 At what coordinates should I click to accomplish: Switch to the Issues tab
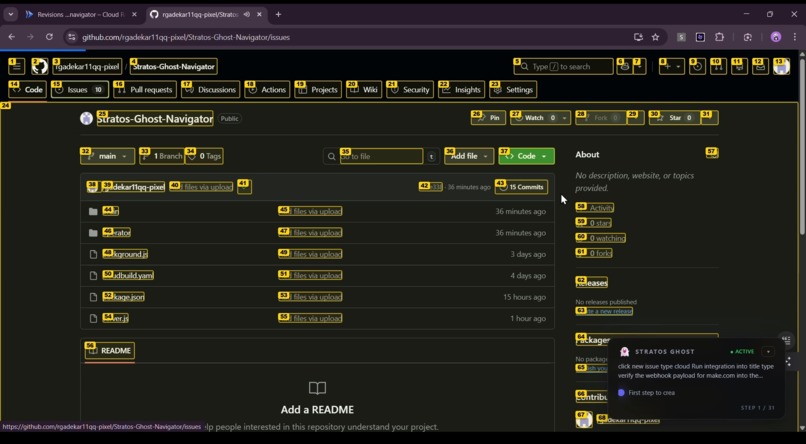click(x=80, y=89)
